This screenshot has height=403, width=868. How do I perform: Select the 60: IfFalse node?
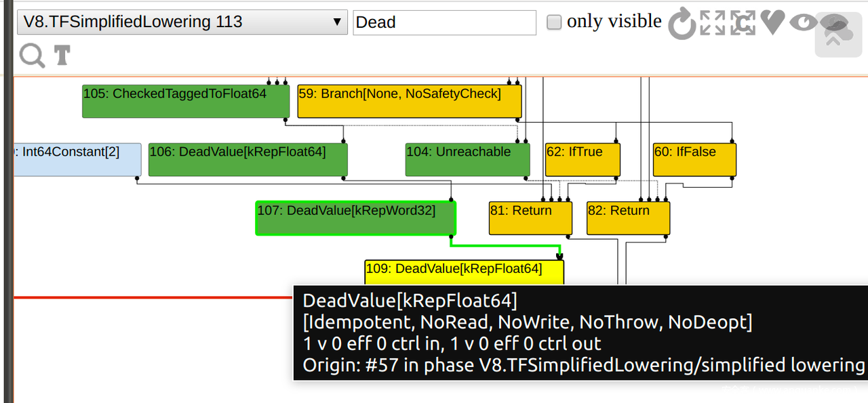pos(694,159)
